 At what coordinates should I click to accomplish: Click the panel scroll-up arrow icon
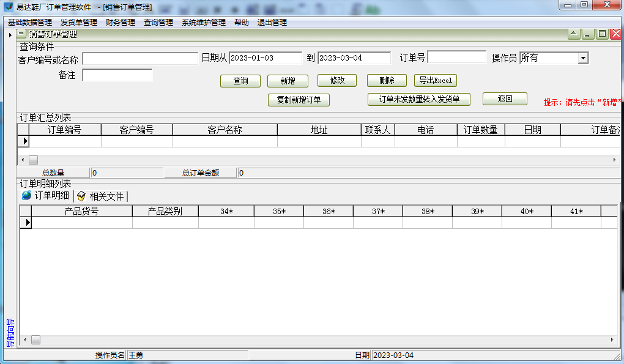[x=573, y=34]
